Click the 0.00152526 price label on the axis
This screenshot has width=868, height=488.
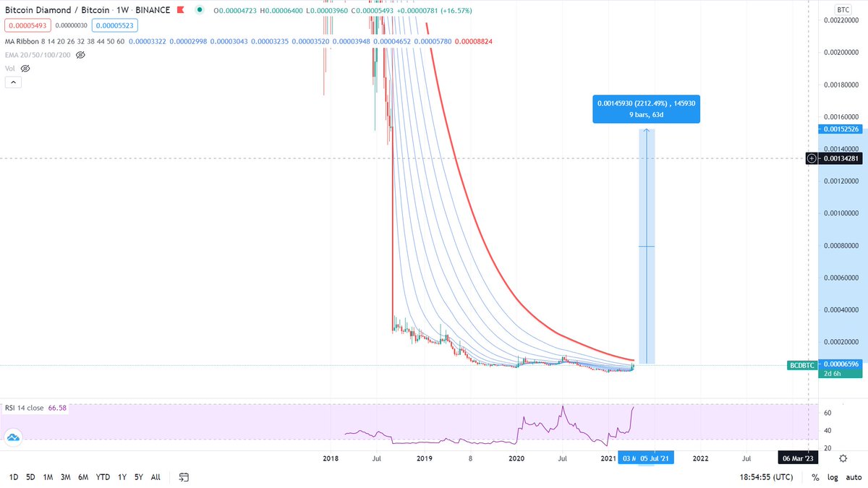[x=841, y=129]
